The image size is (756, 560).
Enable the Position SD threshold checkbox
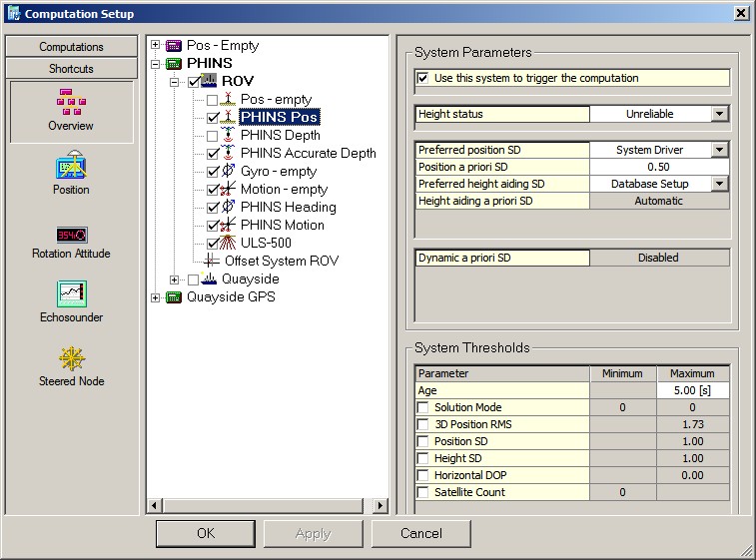click(423, 442)
